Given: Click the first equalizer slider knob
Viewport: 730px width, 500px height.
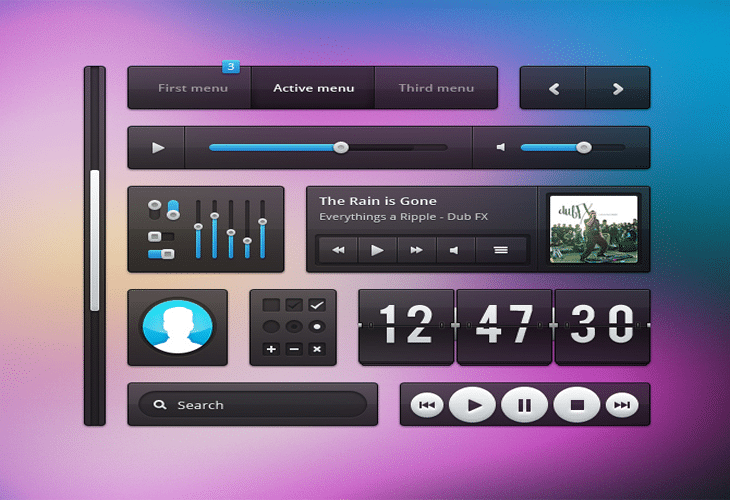Looking at the screenshot, I should [198, 227].
